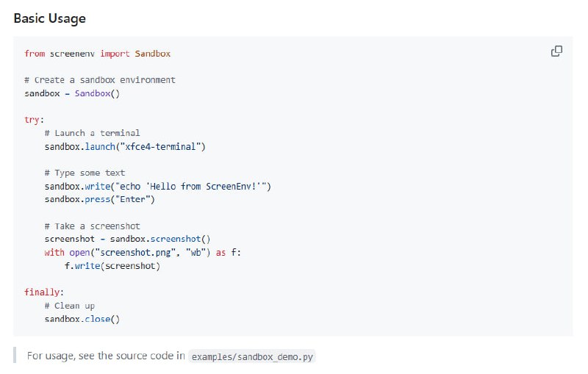Click the "try:" keyword
This screenshot has width=588, height=374.
34,120
